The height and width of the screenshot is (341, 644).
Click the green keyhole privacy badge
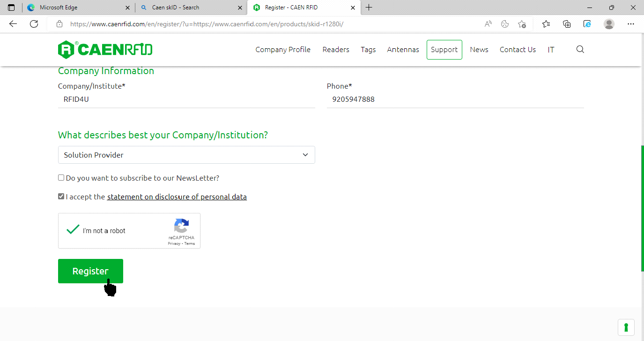pos(626,327)
